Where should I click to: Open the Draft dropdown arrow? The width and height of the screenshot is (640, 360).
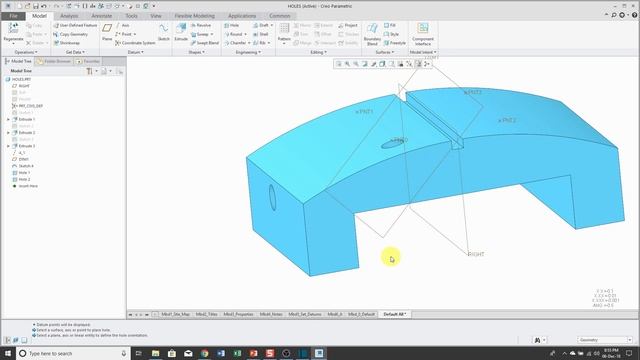(271, 25)
